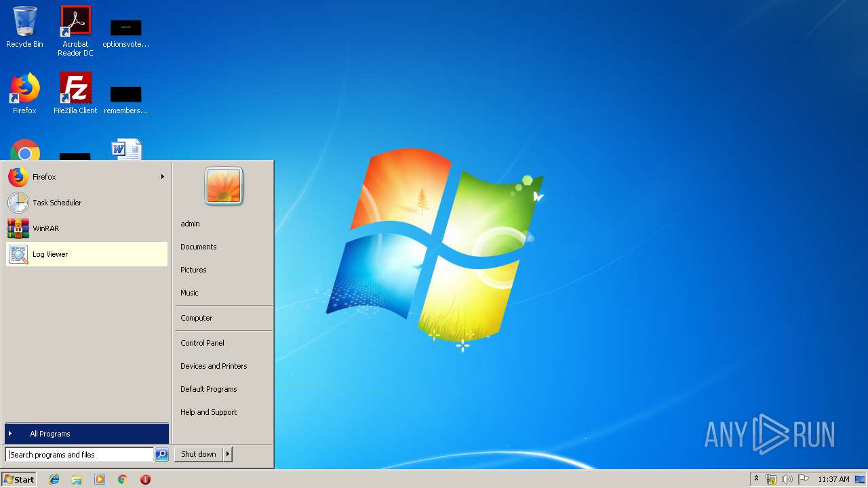Image resolution: width=868 pixels, height=488 pixels.
Task: Click the Shut down button
Action: (x=199, y=454)
